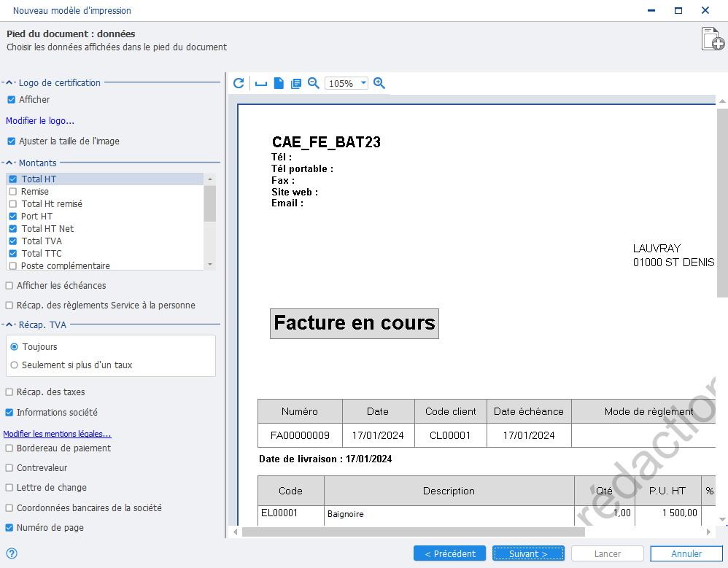Fit preview to page width
Screen dimensions: 728x568
[x=261, y=84]
